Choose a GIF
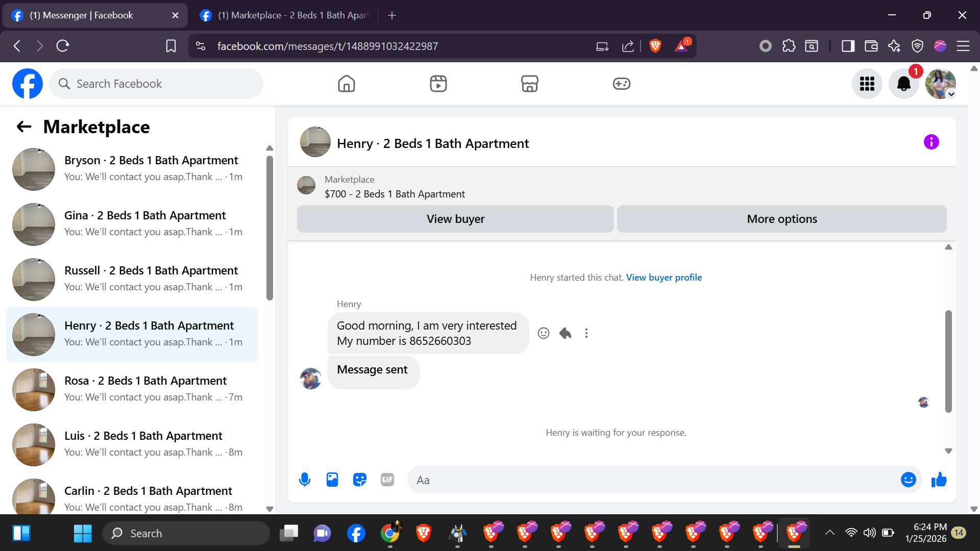Image resolution: width=980 pixels, height=551 pixels. click(x=387, y=480)
